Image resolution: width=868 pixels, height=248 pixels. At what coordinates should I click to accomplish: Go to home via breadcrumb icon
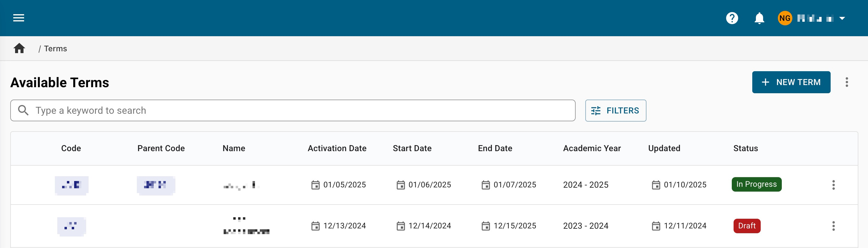[19, 49]
